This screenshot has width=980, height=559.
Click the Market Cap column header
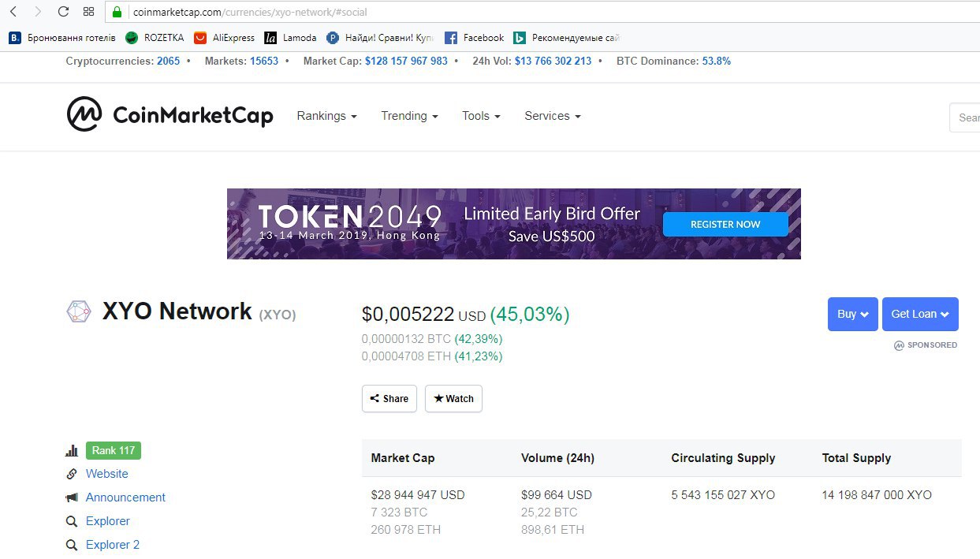click(x=403, y=458)
